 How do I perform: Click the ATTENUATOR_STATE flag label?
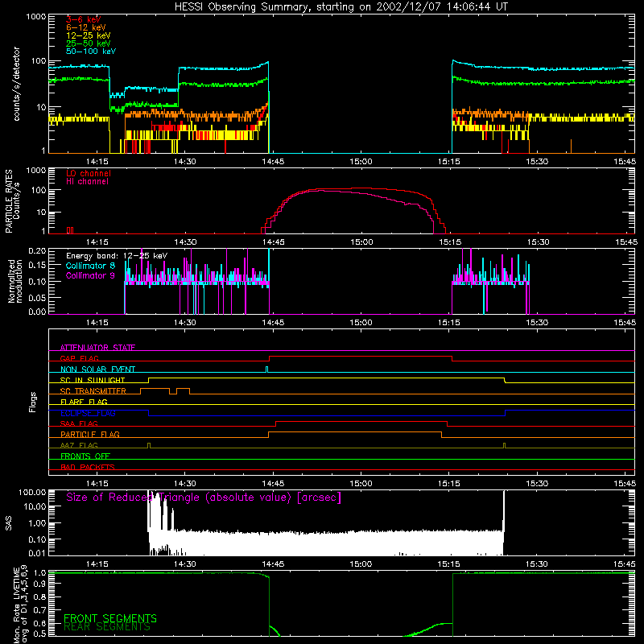click(x=97, y=348)
